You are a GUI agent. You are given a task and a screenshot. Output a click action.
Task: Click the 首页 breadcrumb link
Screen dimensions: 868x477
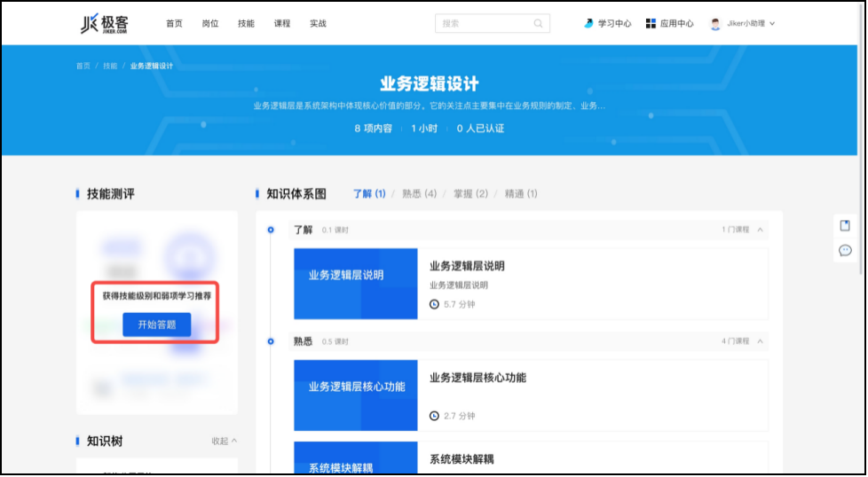point(83,66)
